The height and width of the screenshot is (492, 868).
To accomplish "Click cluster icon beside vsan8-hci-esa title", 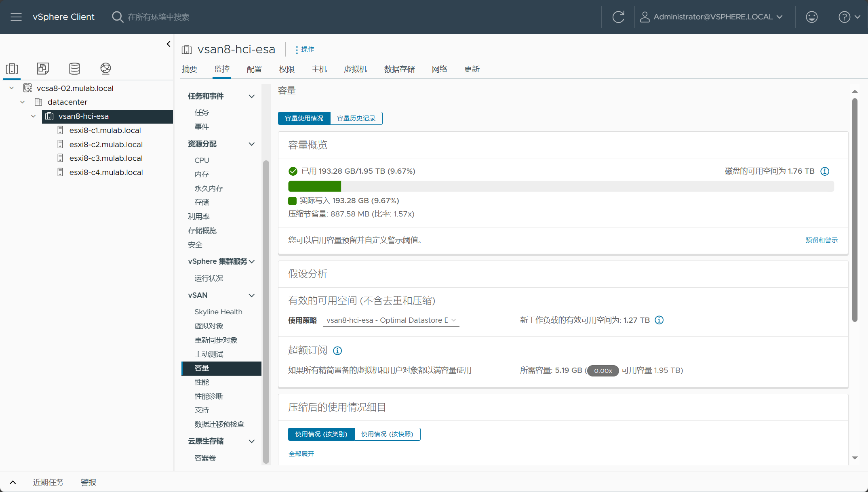I will 187,50.
